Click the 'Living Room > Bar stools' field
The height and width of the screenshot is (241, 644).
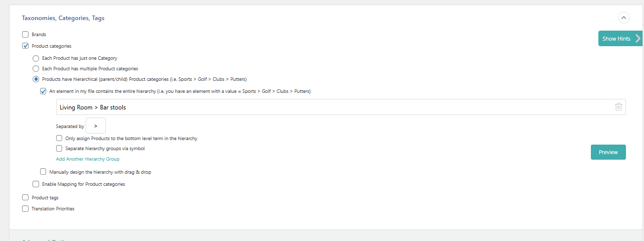[331, 107]
